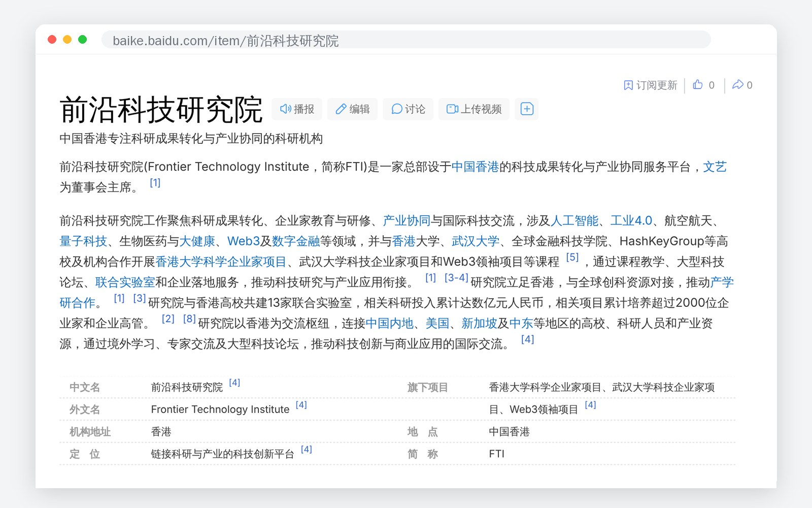Click reference [5] after 等课程

pyautogui.click(x=572, y=257)
